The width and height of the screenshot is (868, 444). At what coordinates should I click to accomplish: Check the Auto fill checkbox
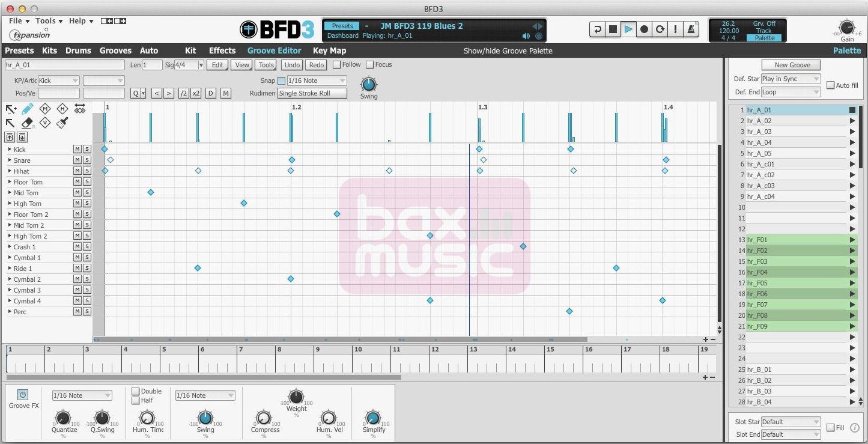pyautogui.click(x=830, y=85)
